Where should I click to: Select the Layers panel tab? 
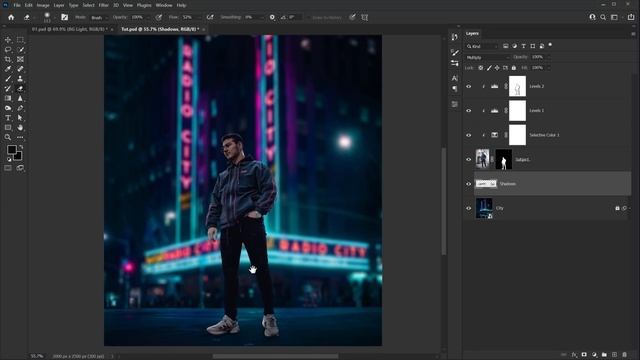point(472,33)
